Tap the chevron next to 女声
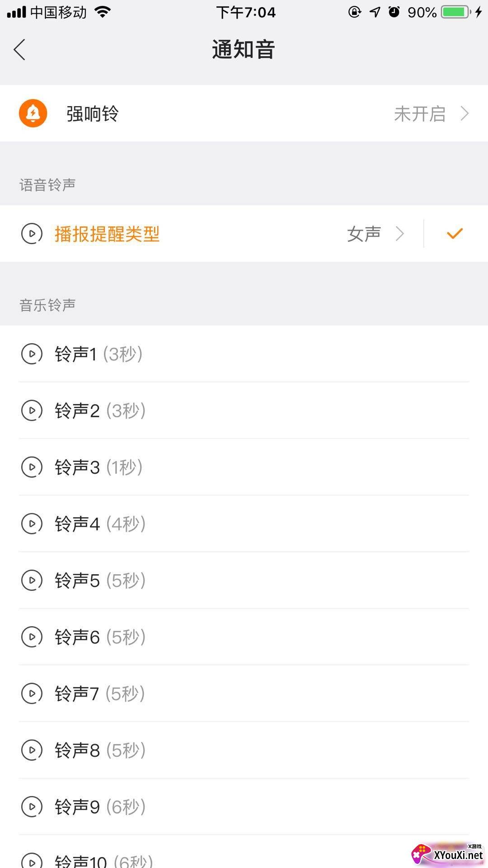Screen dimensions: 488x868 point(399,234)
